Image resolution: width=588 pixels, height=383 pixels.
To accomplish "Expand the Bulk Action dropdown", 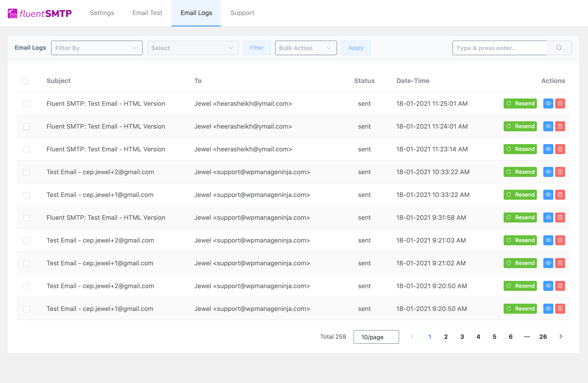I will pos(305,48).
